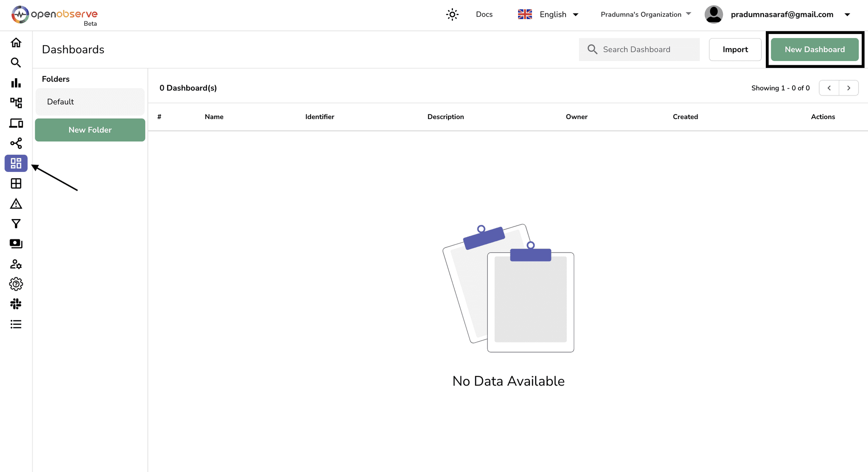Open the Settings gear icon
Image resolution: width=868 pixels, height=472 pixels.
(16, 284)
